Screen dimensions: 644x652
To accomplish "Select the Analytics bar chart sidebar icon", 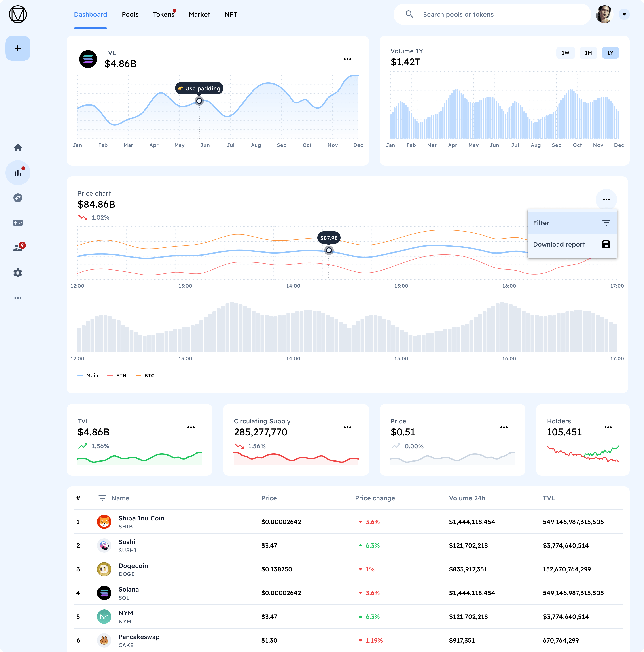I will coord(18,173).
